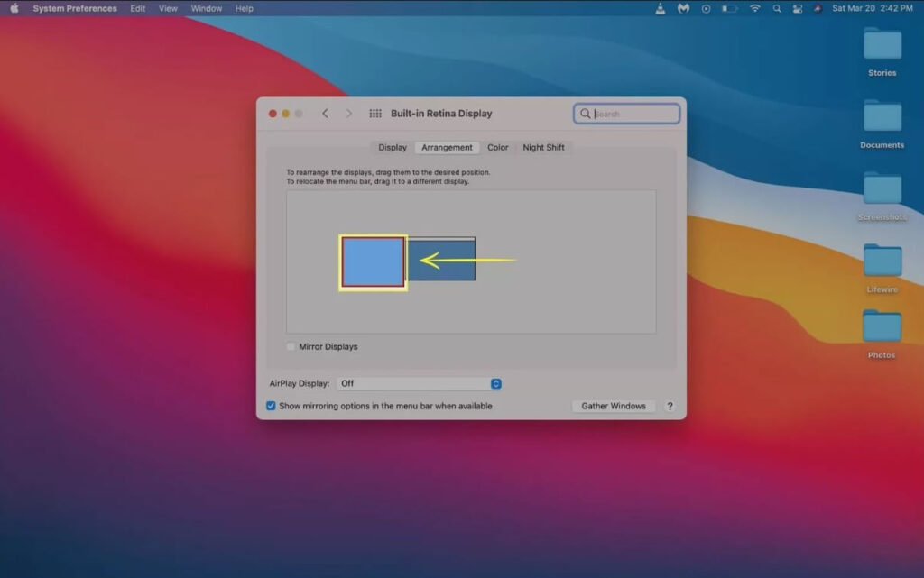924x578 pixels.
Task: Uncheck Show mirroring options in menu bar
Action: click(x=271, y=406)
